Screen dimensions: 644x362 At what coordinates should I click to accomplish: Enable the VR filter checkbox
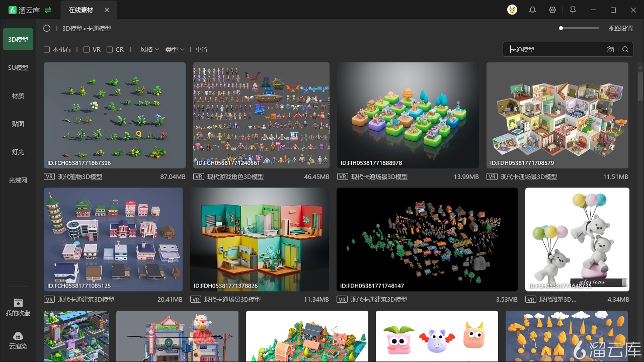tap(87, 50)
